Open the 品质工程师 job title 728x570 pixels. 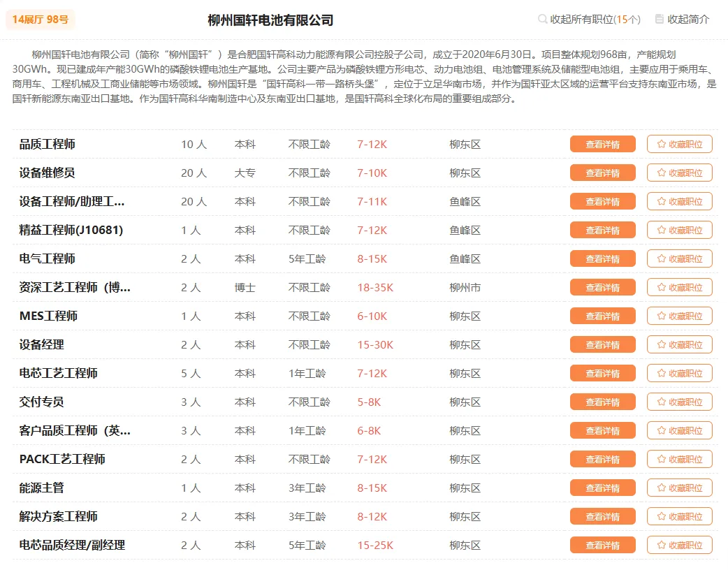coord(47,145)
